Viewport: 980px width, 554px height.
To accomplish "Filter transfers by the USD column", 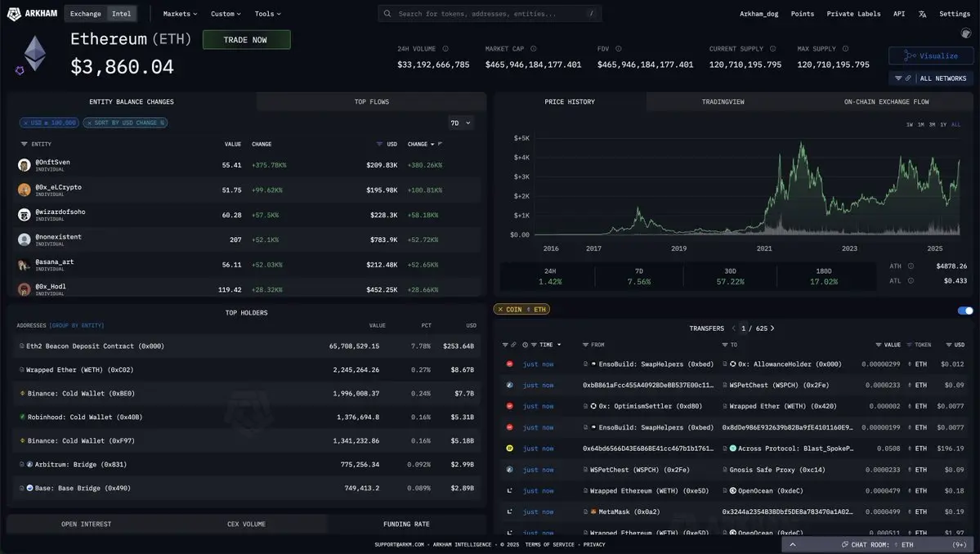I will click(x=949, y=345).
